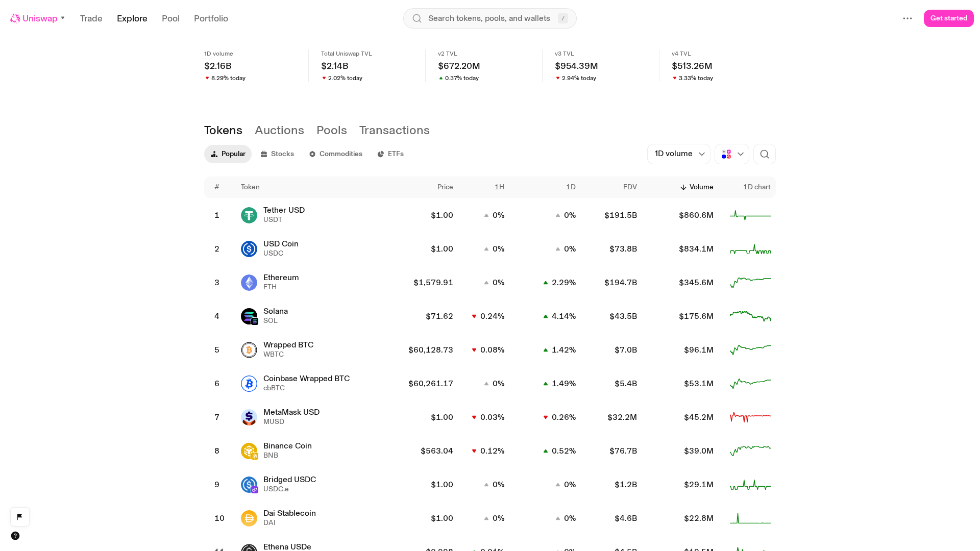
Task: Click the 1D column header
Action: [x=571, y=187]
